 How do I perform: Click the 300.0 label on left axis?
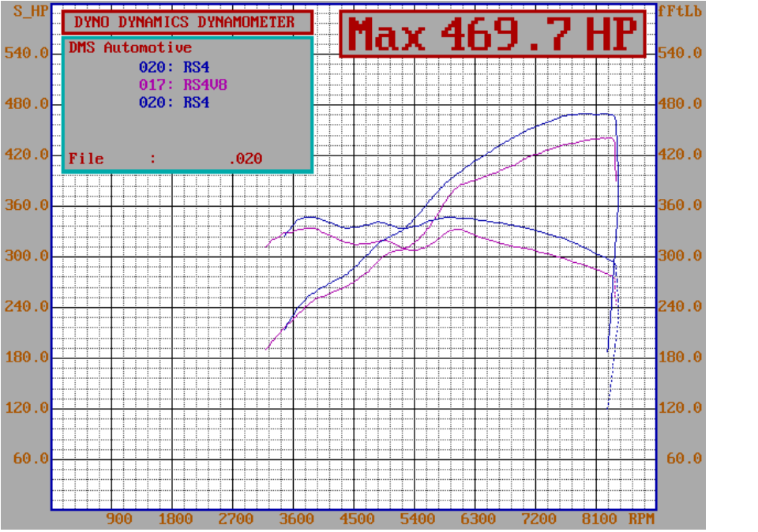[x=27, y=256]
